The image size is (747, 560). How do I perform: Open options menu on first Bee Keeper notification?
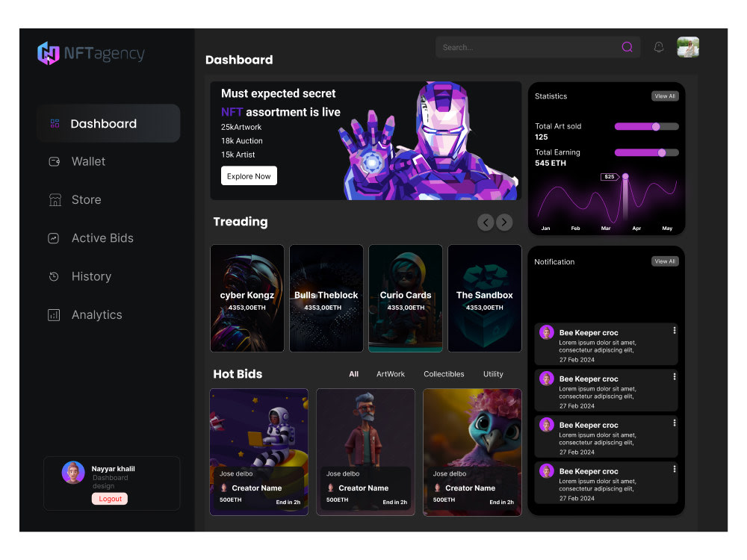pyautogui.click(x=675, y=329)
